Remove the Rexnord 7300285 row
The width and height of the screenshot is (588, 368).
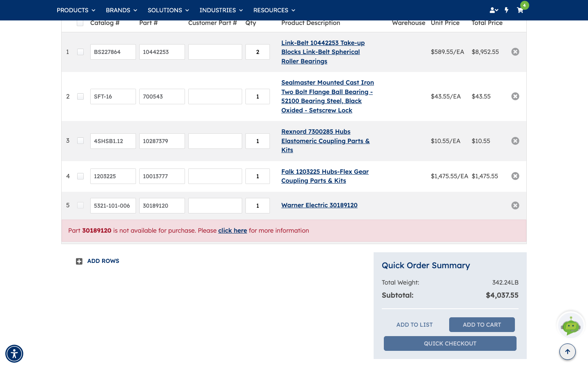point(515,141)
